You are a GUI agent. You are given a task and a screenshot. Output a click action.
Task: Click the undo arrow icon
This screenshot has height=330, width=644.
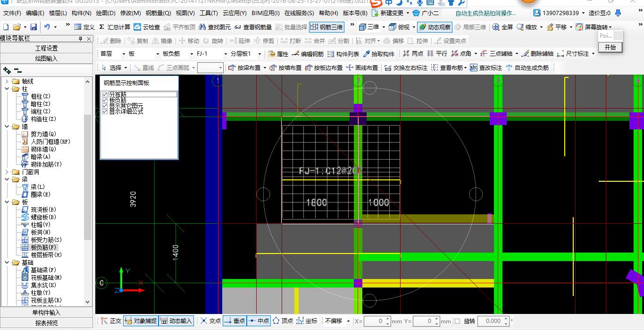(47, 27)
